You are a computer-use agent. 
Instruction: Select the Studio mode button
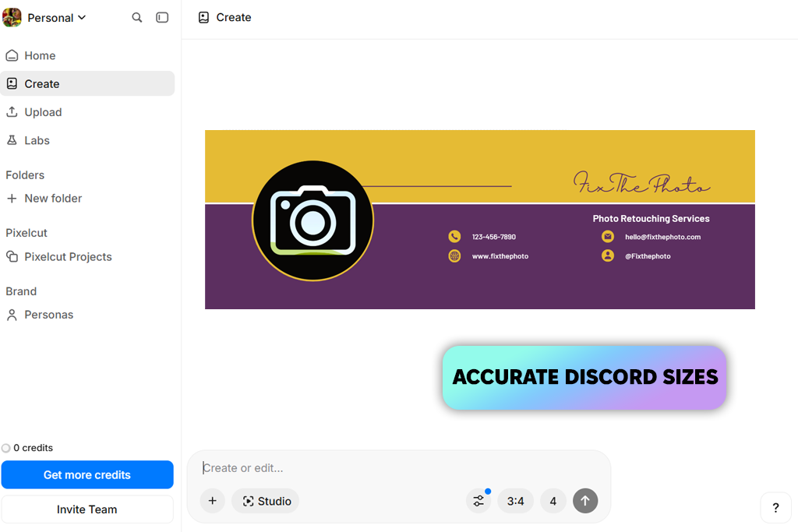(x=266, y=501)
